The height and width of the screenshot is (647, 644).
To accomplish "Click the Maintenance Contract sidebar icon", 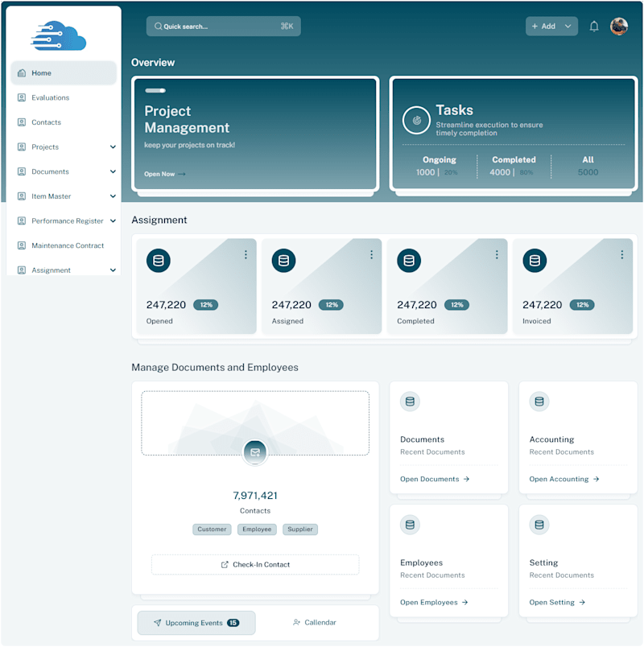I will [22, 245].
